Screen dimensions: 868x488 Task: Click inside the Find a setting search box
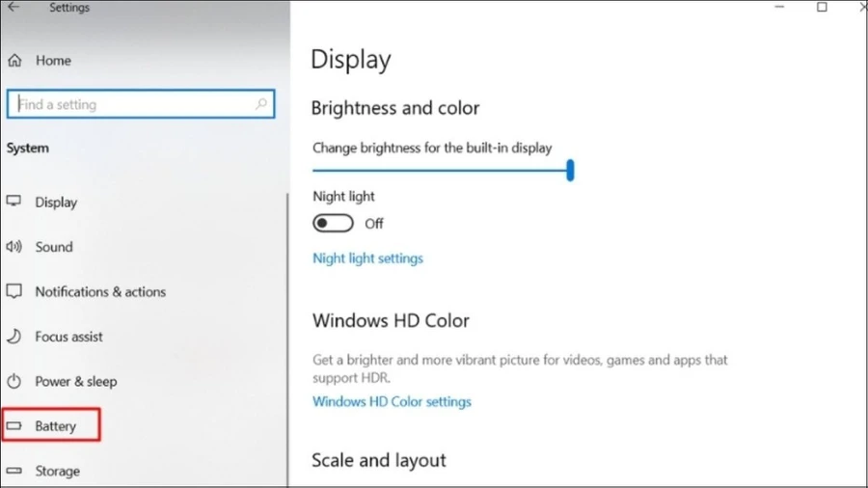(141, 104)
